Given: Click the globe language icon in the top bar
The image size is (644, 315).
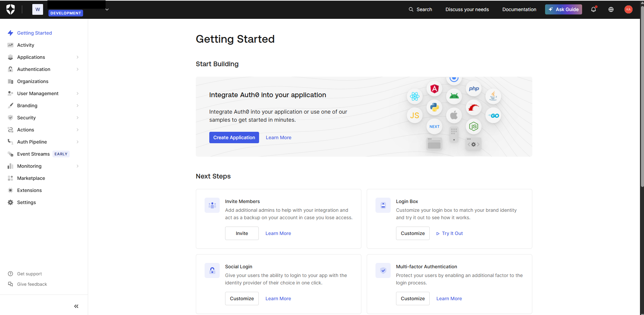Looking at the screenshot, I should [x=611, y=9].
